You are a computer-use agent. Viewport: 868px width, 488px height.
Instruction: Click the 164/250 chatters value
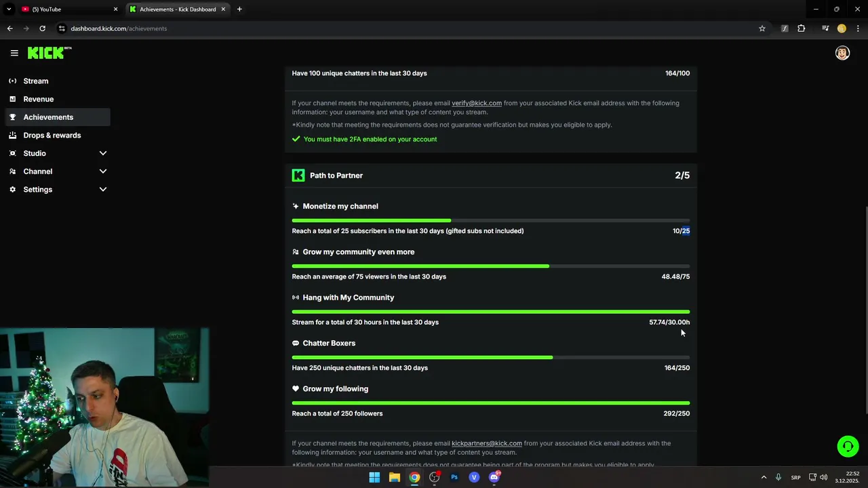(677, 368)
